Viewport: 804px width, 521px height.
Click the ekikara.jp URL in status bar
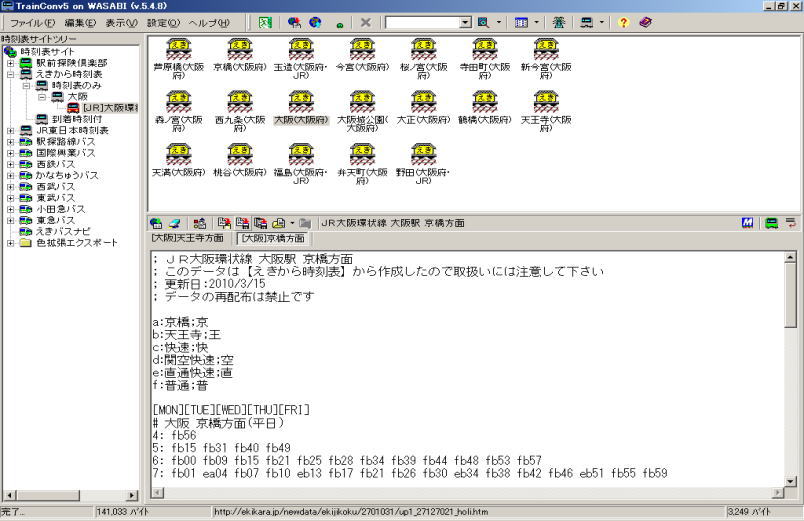pos(351,512)
